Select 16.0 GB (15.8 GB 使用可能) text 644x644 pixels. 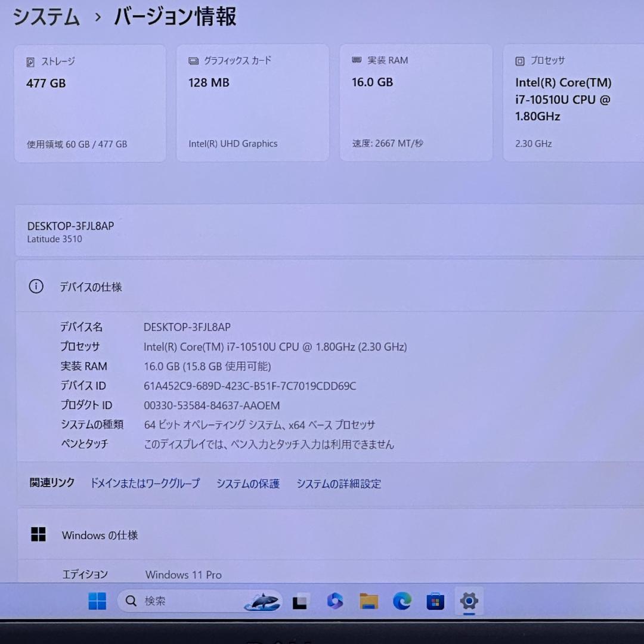(x=207, y=366)
